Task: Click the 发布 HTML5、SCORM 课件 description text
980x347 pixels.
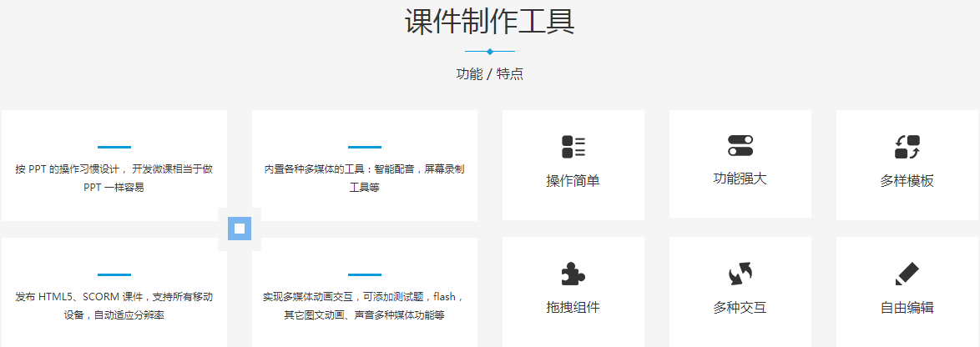Action: 114,305
